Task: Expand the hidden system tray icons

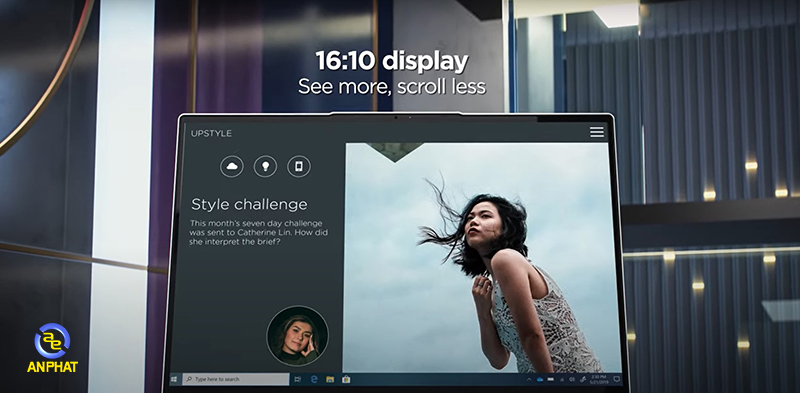Action: click(529, 380)
